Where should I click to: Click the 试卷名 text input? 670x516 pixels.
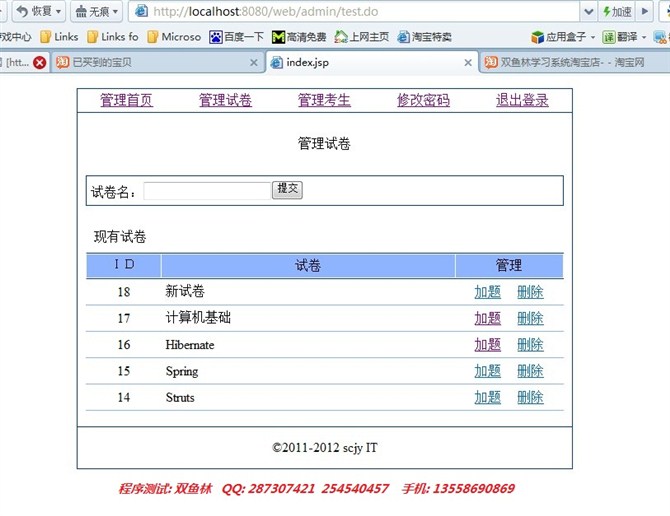[207, 191]
